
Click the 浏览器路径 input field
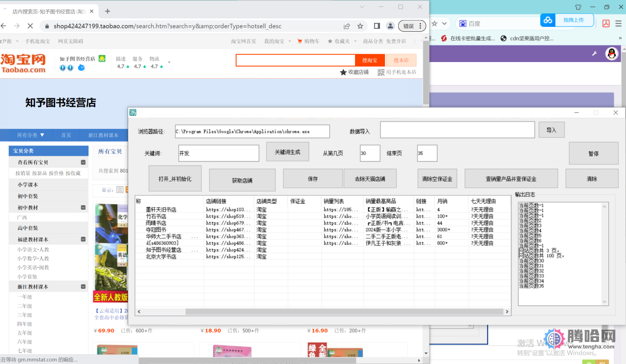(252, 131)
